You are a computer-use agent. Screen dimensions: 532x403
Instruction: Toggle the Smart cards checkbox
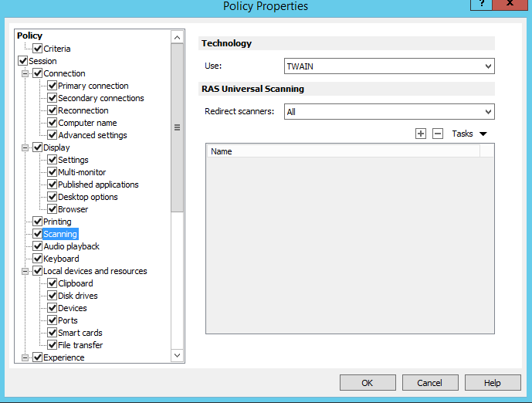52,333
